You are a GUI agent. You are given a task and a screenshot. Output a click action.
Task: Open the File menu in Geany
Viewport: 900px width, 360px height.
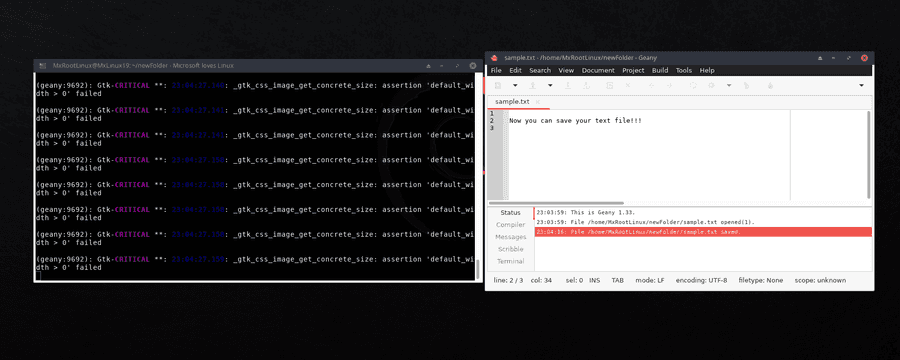coord(496,70)
